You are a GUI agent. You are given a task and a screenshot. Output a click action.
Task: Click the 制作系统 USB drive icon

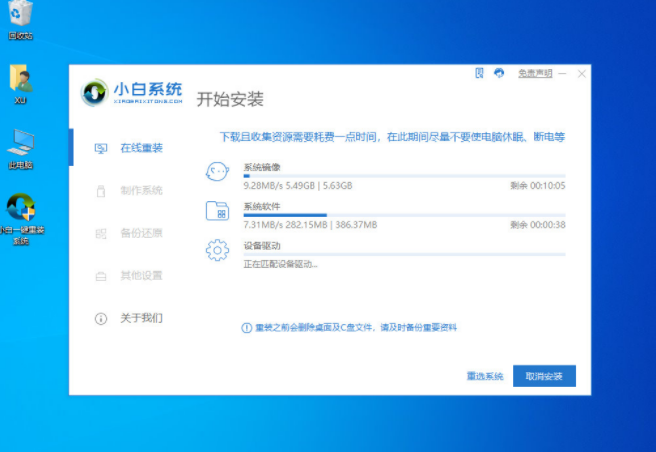pyautogui.click(x=101, y=191)
